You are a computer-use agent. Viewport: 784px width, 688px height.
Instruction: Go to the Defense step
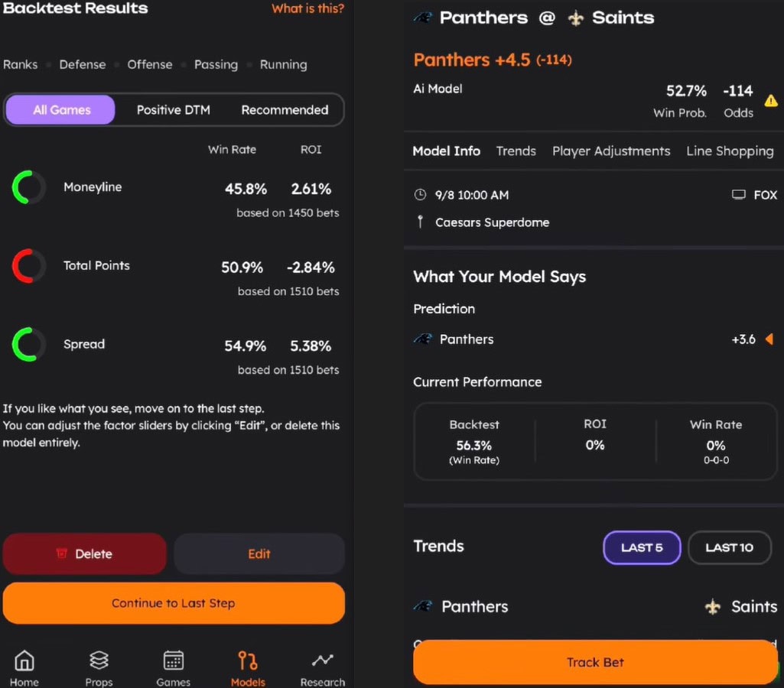click(x=83, y=64)
